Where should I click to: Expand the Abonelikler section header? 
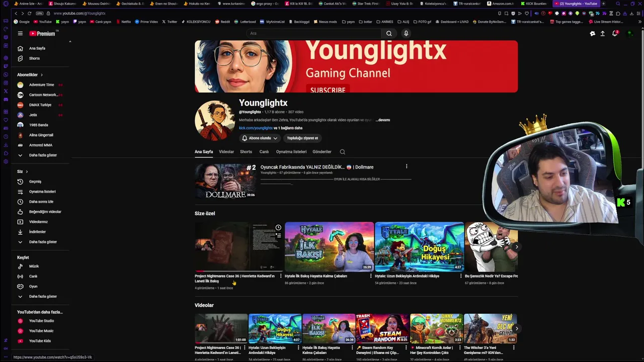coord(30,75)
